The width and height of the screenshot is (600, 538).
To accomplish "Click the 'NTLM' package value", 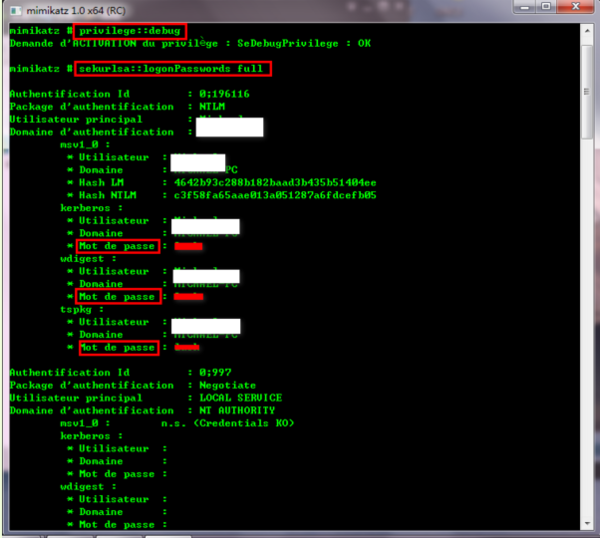I will tap(212, 107).
